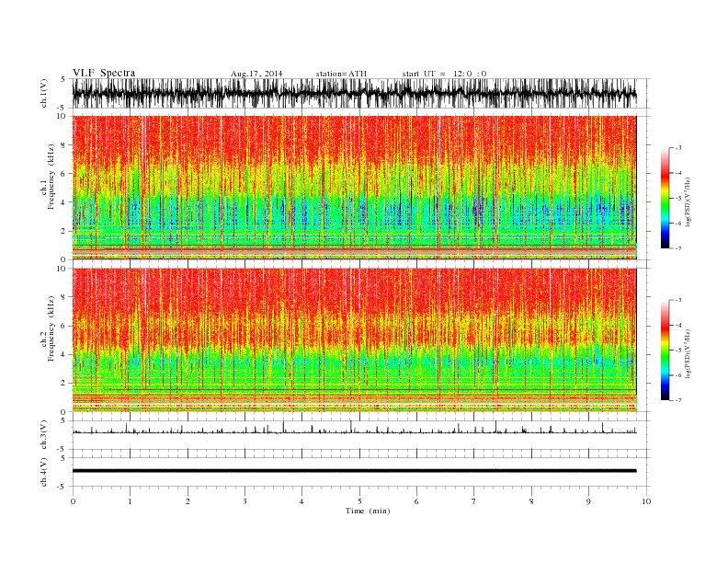
Task: Click the time axis tick label "10"
Action: click(646, 501)
